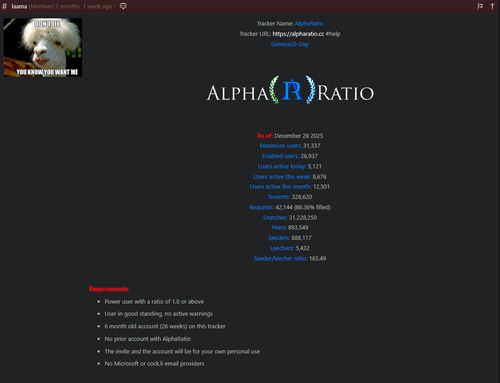Image resolution: width=500 pixels, height=383 pixels.
Task: Select the 'As of: December 28 2025' line
Action: coord(290,136)
